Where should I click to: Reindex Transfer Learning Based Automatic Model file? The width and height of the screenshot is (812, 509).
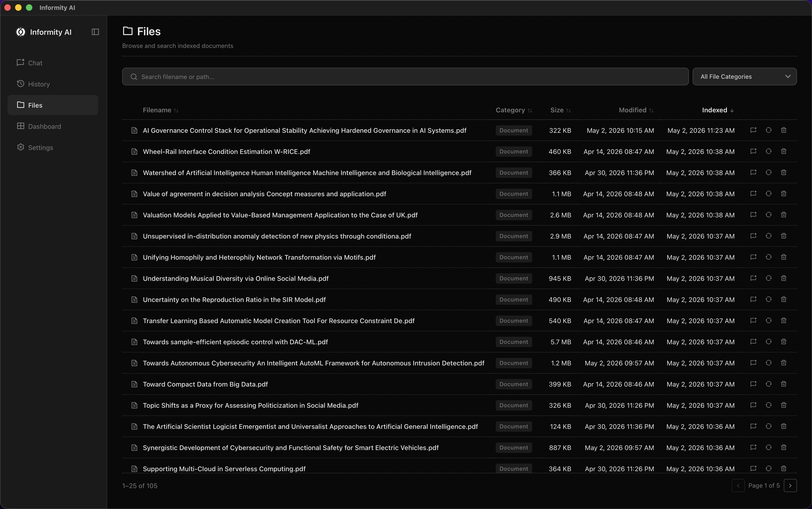click(769, 321)
